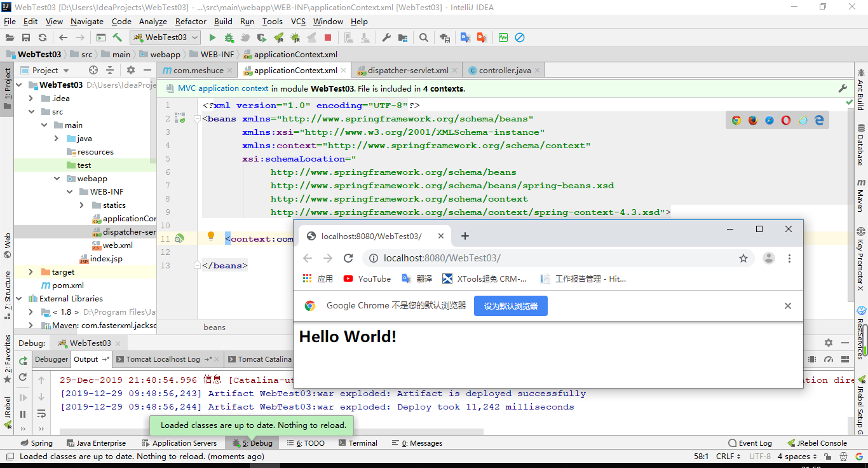The height and width of the screenshot is (468, 868).
Task: Click the reload icon in the Chrome window
Action: [x=348, y=258]
